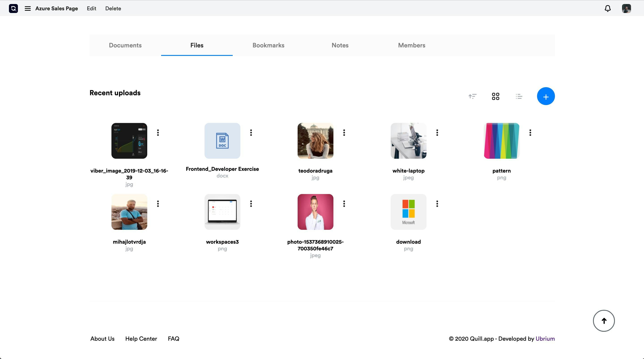
Task: Switch to list view layout
Action: [x=519, y=96]
